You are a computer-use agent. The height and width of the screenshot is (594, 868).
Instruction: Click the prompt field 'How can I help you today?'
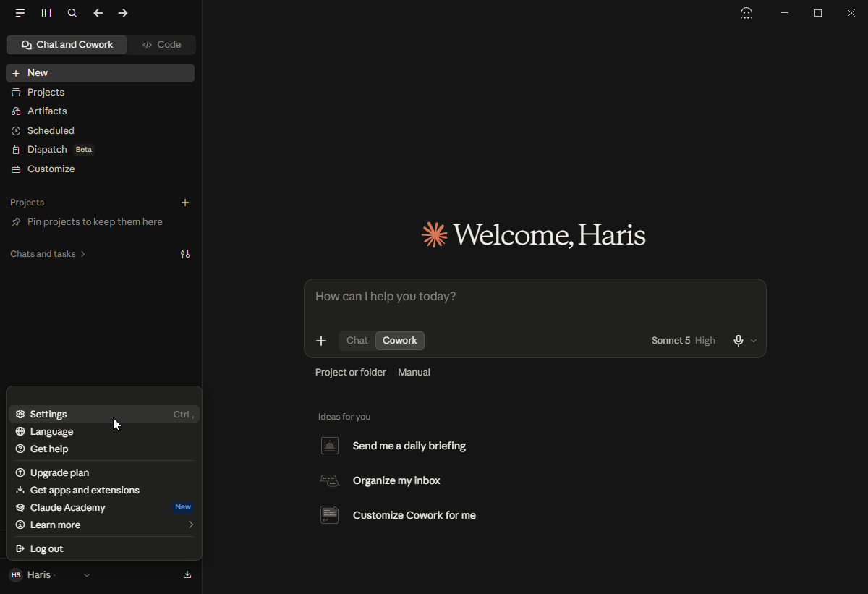(x=535, y=297)
